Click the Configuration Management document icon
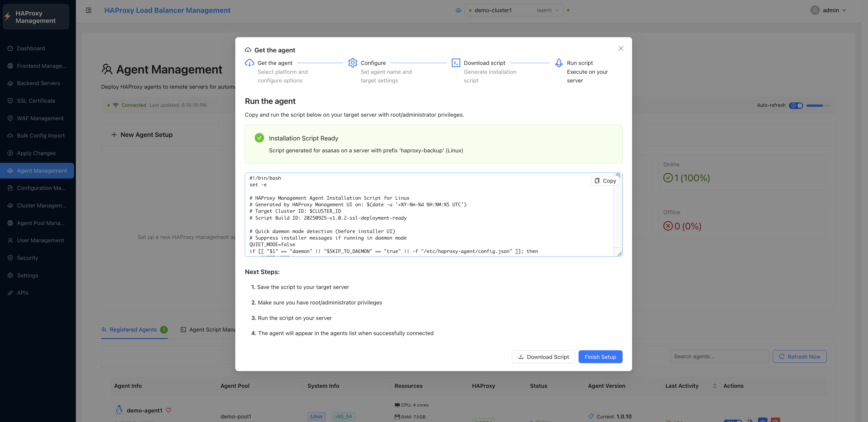 (10, 188)
